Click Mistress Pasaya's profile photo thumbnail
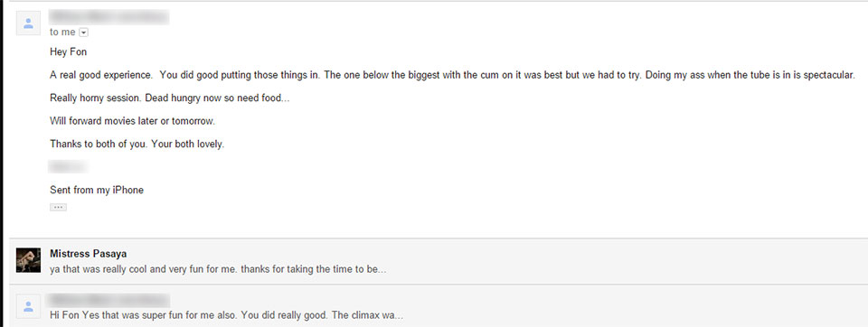This screenshot has height=327, width=868. pos(28,260)
